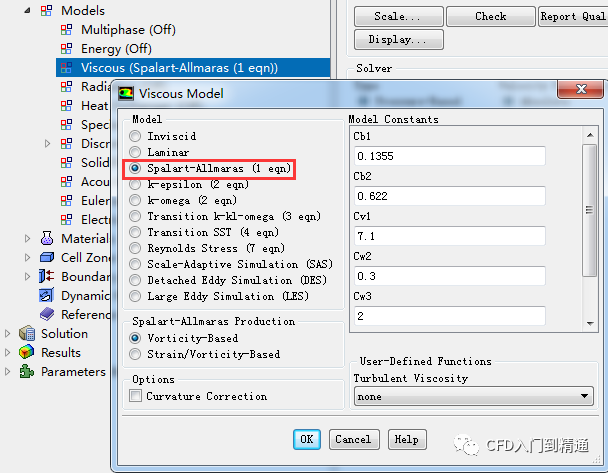Expand the Parameters tree node
The image size is (608, 473).
7,371
